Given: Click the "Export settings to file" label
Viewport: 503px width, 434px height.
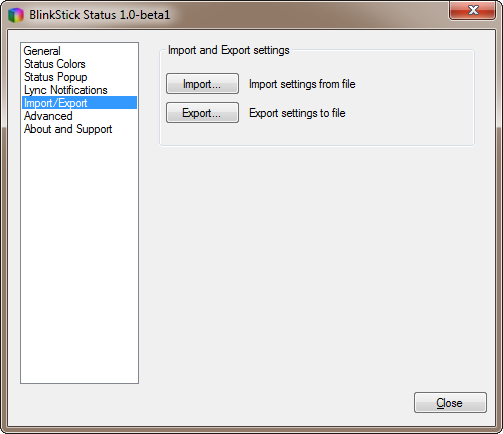Looking at the screenshot, I should 297,113.
